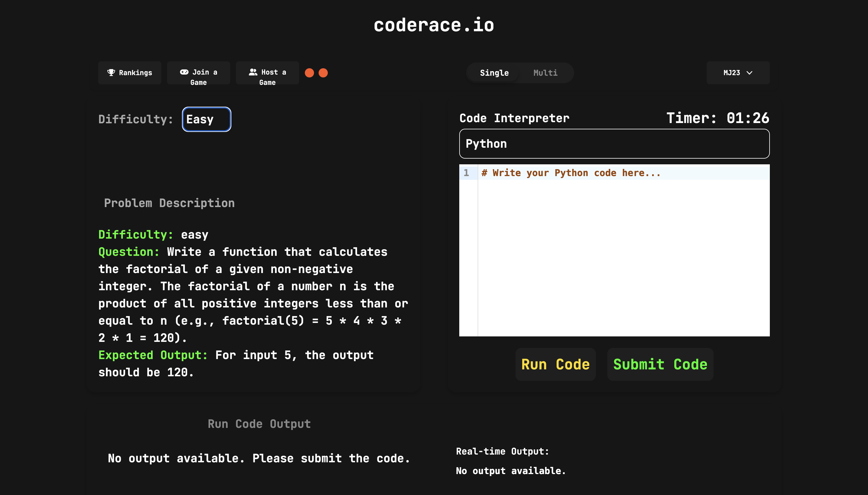Click the trophy icon in Rankings
This screenshot has width=868, height=495.
point(111,72)
